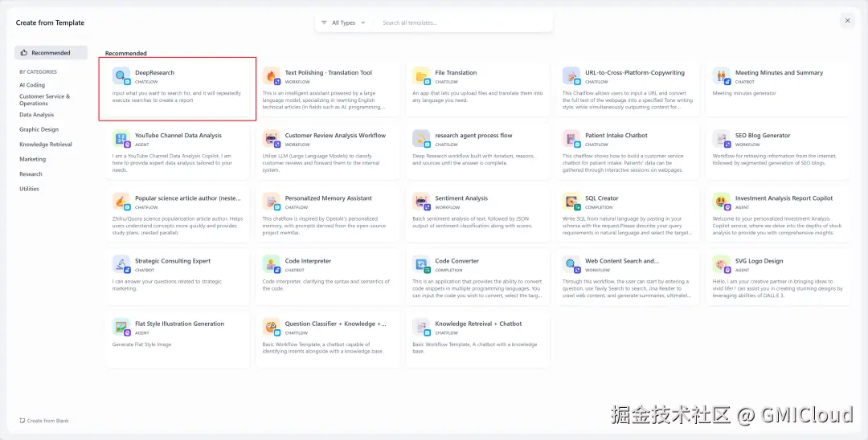Viewport: 868px width, 440px height.
Task: Click the Code Interpreter title
Action: [x=308, y=261]
